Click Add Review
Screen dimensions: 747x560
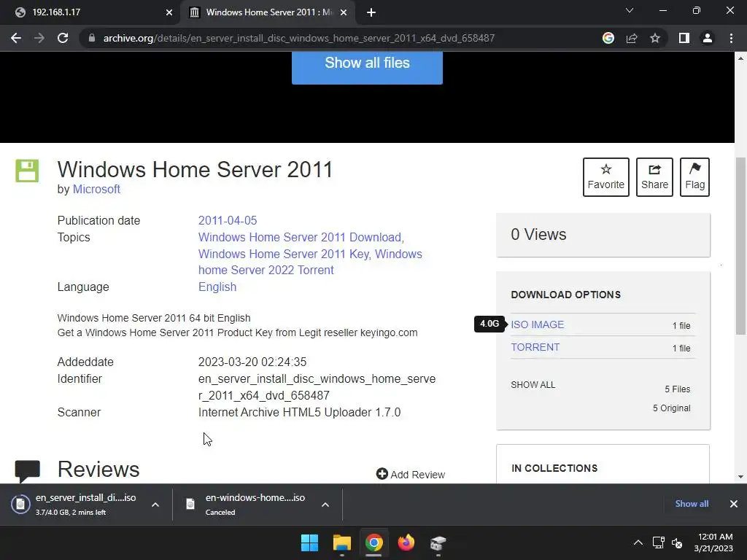click(x=411, y=474)
